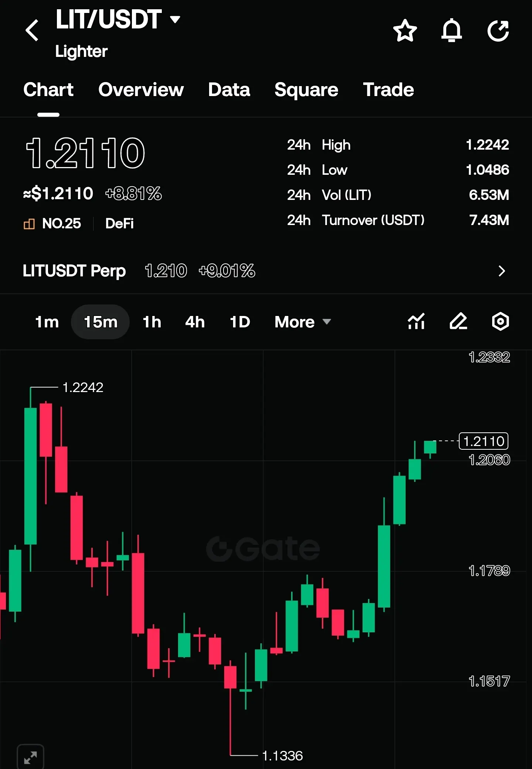The width and height of the screenshot is (532, 769).
Task: Open the Square tab
Action: tap(306, 90)
